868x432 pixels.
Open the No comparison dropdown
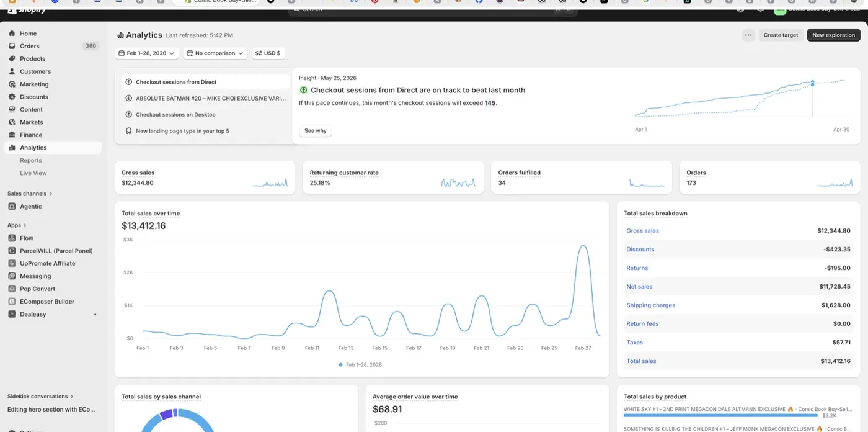point(215,53)
